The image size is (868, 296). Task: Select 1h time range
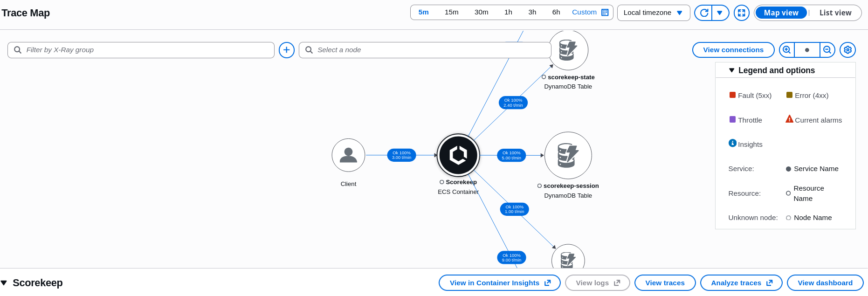[x=508, y=12]
